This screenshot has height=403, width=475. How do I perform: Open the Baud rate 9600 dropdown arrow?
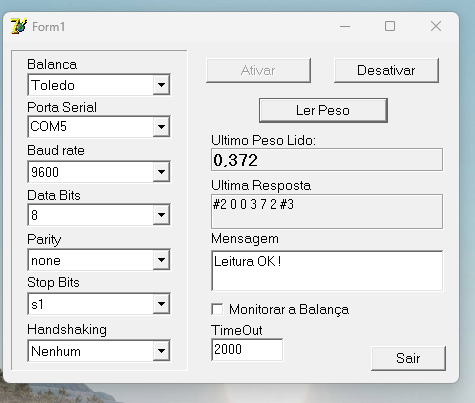click(161, 172)
